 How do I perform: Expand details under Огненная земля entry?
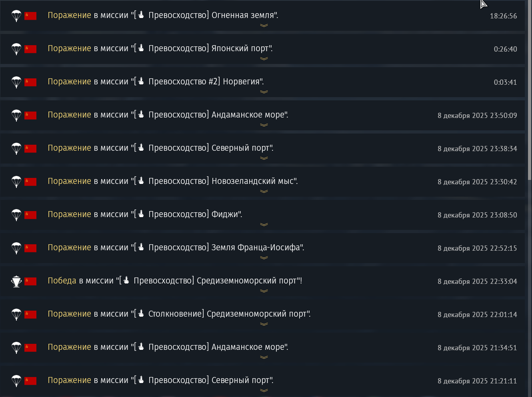coord(264,26)
